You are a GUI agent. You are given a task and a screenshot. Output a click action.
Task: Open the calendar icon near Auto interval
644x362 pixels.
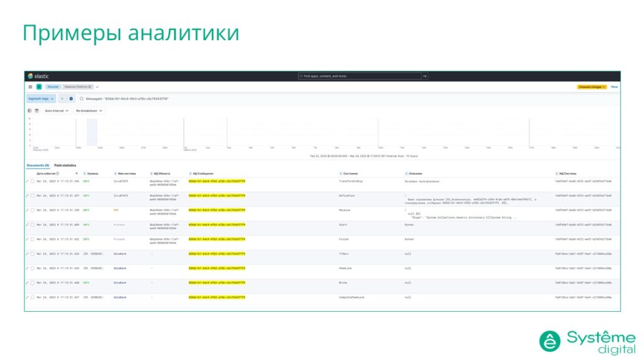pyautogui.click(x=36, y=111)
